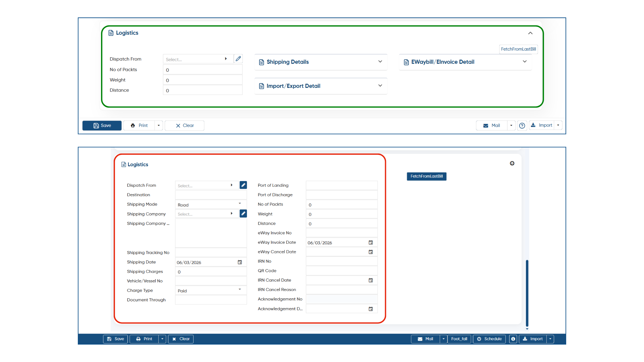This screenshot has width=644, height=362.
Task: Open the eWay Invoice Date calendar icon
Action: tap(371, 242)
